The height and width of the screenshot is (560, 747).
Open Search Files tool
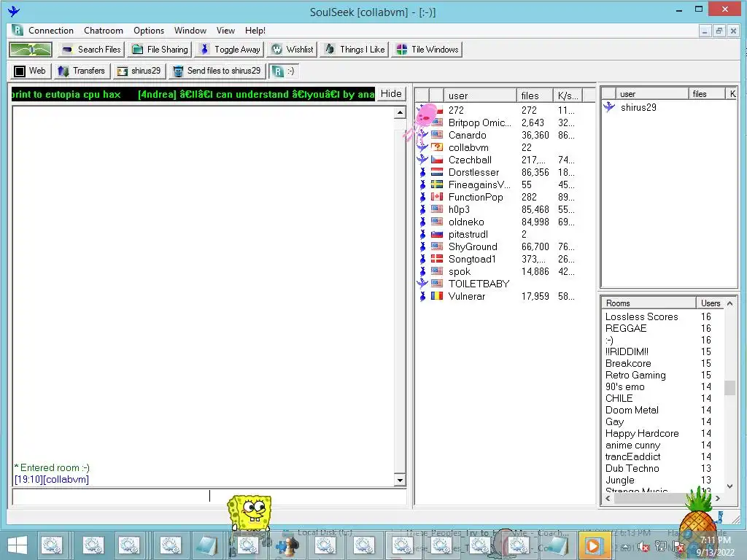(92, 49)
